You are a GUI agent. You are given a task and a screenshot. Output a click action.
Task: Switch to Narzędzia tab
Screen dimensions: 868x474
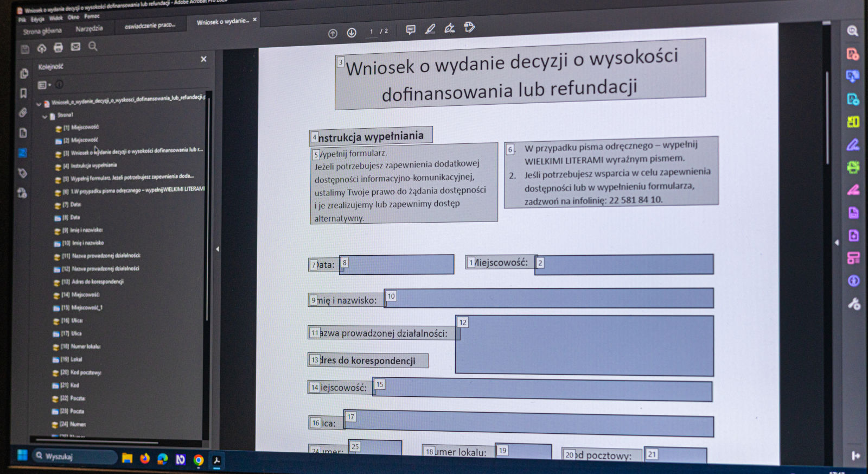pyautogui.click(x=89, y=28)
